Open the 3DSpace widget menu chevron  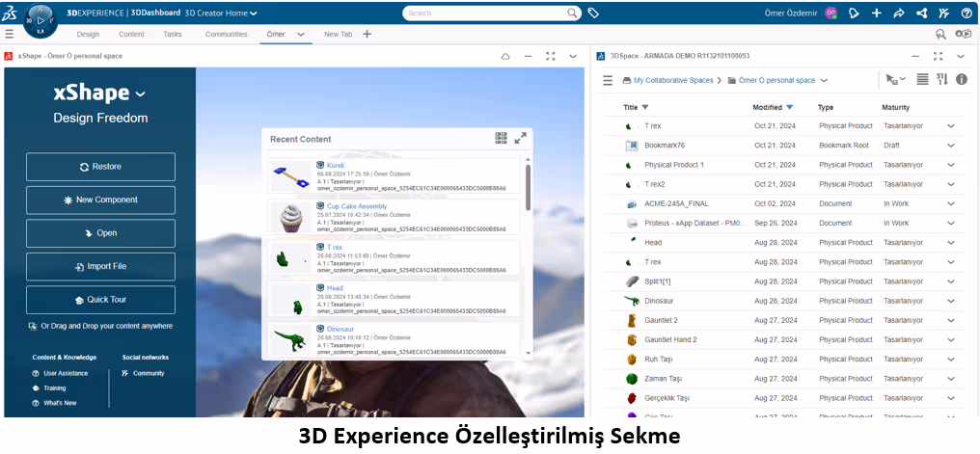(961, 56)
